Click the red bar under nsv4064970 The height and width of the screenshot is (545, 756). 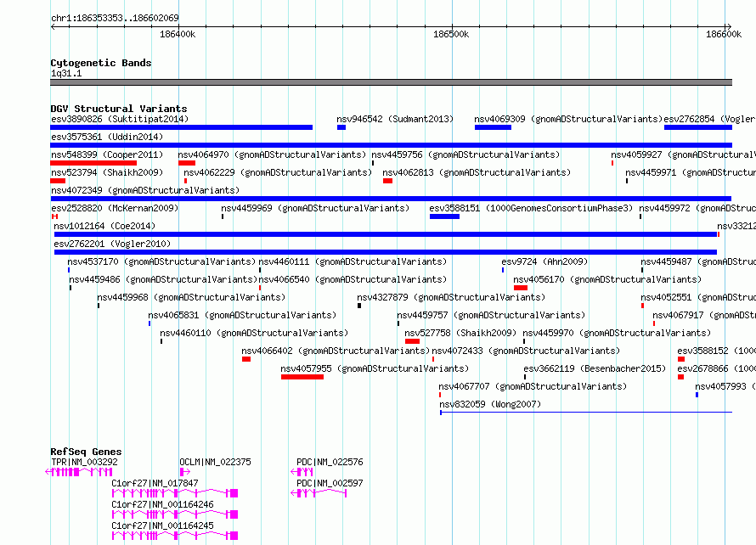(187, 163)
